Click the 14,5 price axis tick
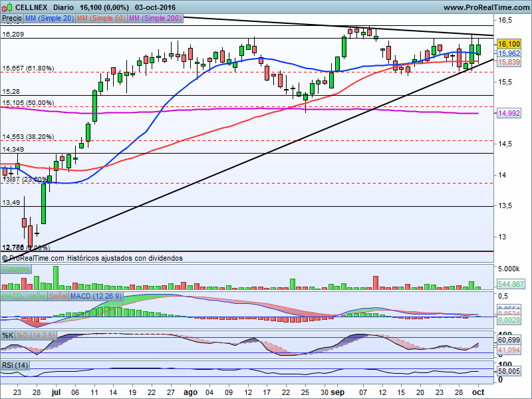This screenshot has width=532, height=399. 505,144
